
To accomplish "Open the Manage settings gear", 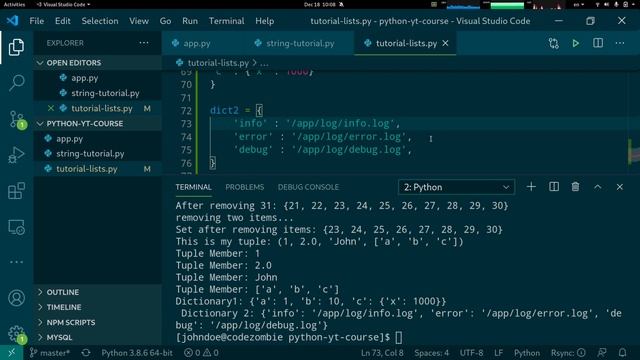I will coord(16,334).
